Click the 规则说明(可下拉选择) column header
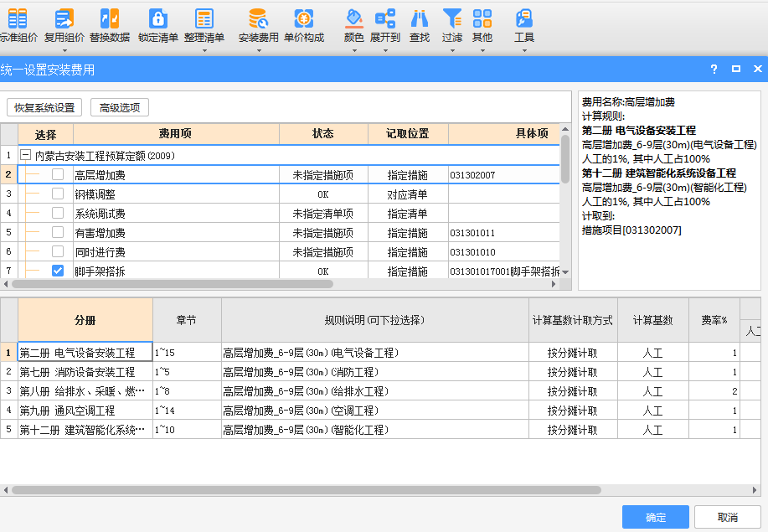This screenshot has height=532, width=768. pos(374,320)
